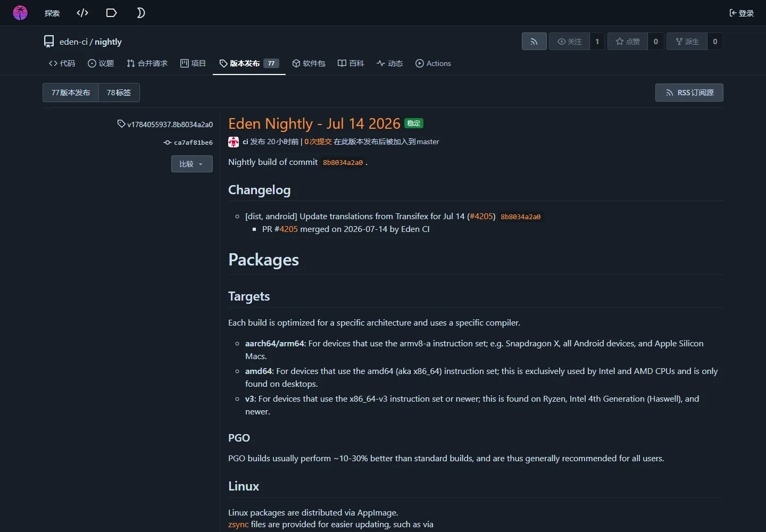Click the repository icon beside eden-ci
The height and width of the screenshot is (532, 766).
pos(49,41)
